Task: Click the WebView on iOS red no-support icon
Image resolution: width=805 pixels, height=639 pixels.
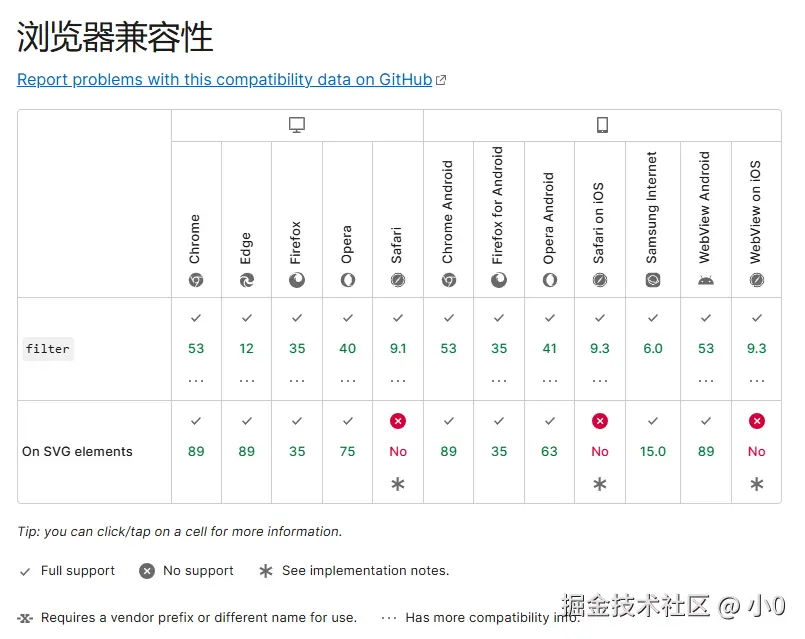Action: click(x=757, y=421)
